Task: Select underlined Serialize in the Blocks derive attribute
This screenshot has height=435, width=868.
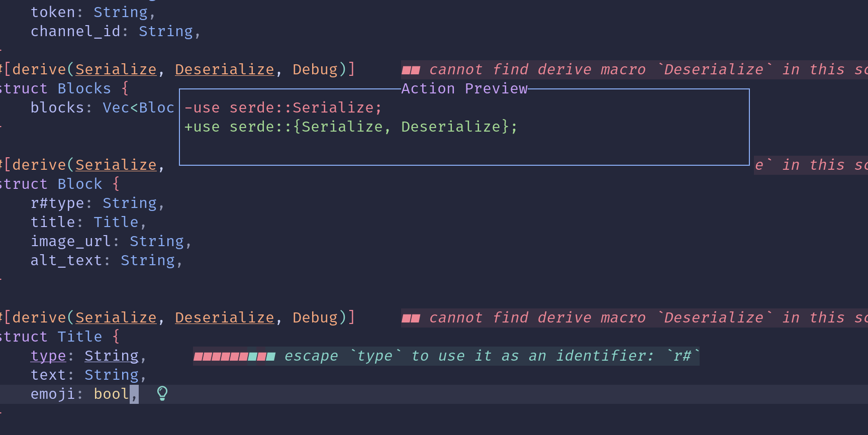Action: [116, 69]
